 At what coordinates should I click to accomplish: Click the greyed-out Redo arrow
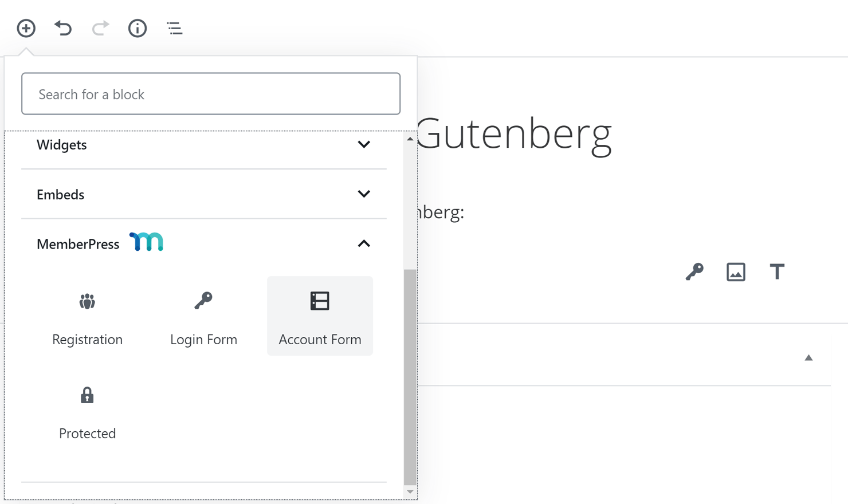pyautogui.click(x=100, y=28)
